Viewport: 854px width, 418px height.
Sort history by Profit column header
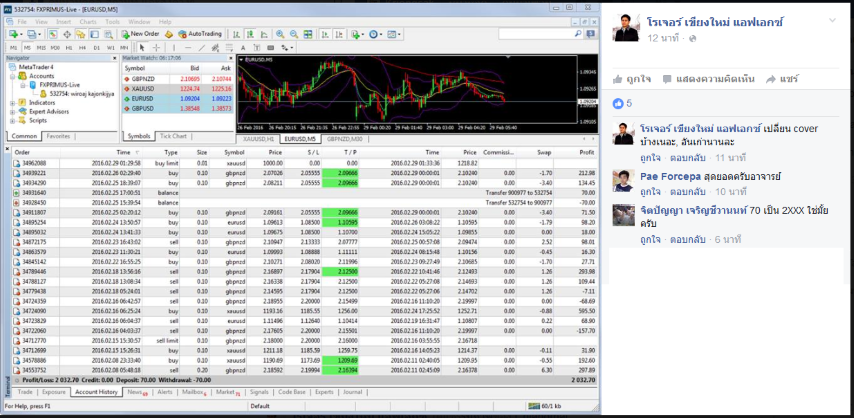pyautogui.click(x=586, y=153)
